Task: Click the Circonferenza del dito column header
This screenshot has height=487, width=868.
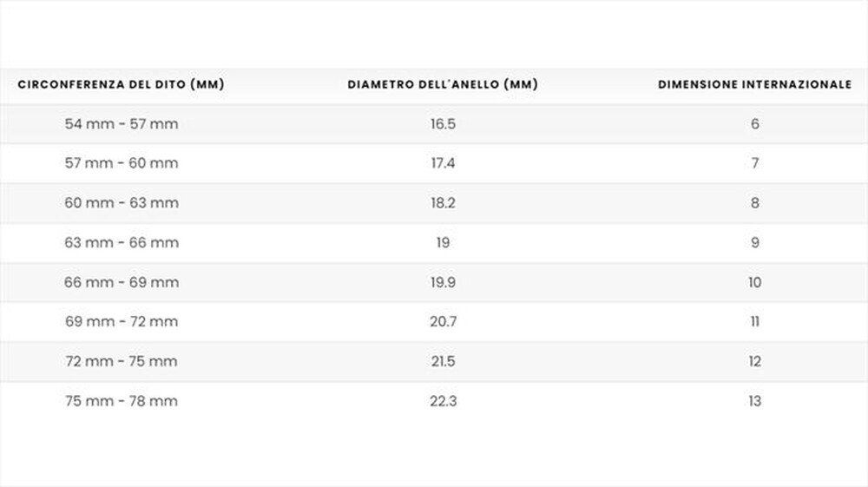Action: click(122, 85)
